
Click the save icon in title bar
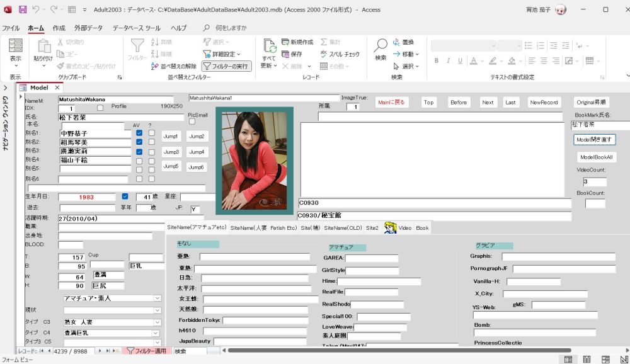pos(23,9)
